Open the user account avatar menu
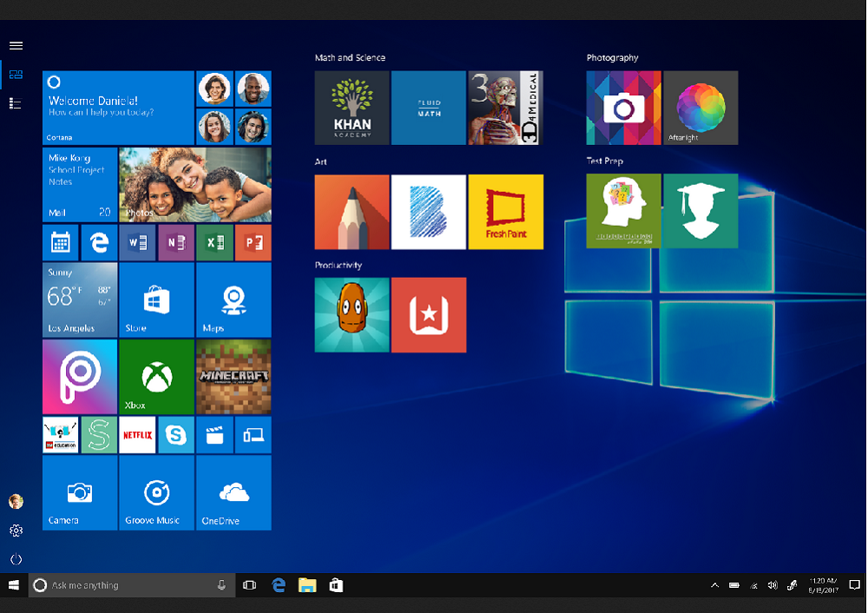 pyautogui.click(x=16, y=501)
